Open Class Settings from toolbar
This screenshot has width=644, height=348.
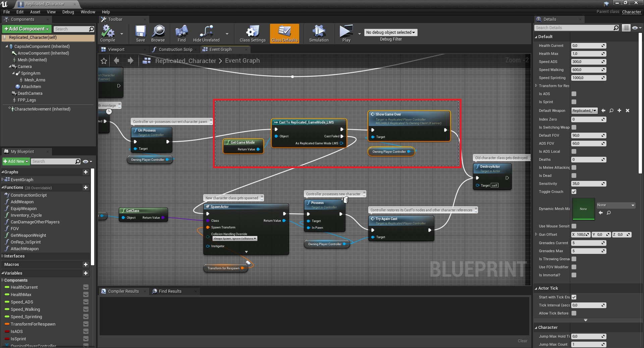253,33
